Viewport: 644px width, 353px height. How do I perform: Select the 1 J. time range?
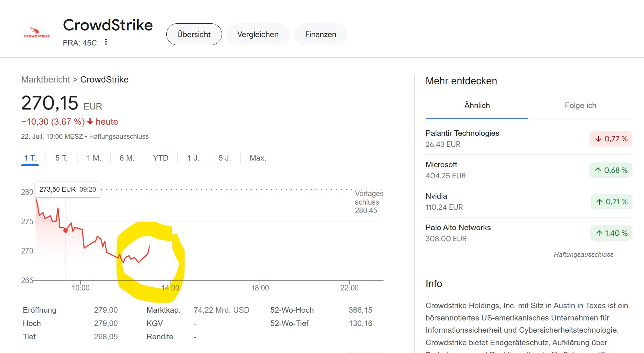[193, 158]
